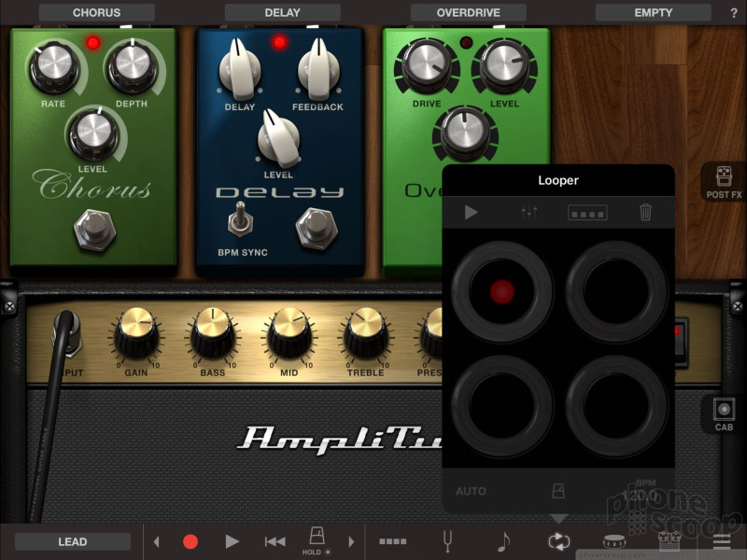Click the looper four-segment display icon
Viewport: 747px width, 560px height.
pos(587,213)
